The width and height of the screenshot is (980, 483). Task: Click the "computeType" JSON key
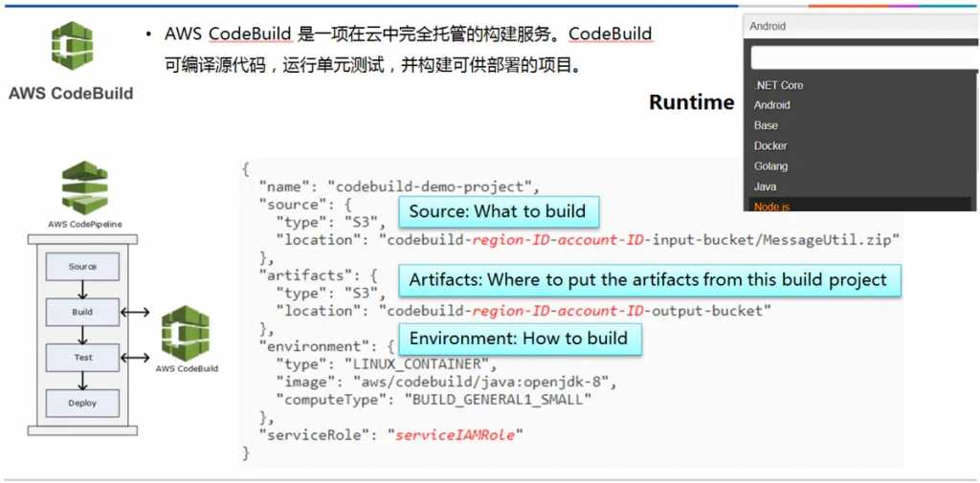(x=331, y=400)
